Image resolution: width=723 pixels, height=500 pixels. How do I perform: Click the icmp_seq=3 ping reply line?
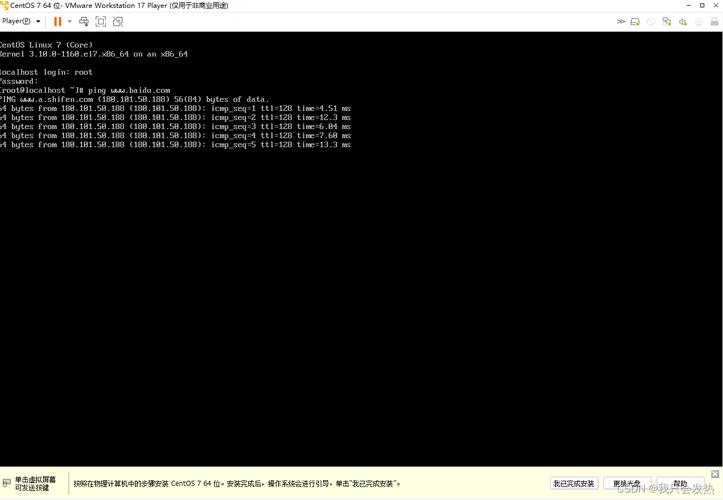[175, 127]
